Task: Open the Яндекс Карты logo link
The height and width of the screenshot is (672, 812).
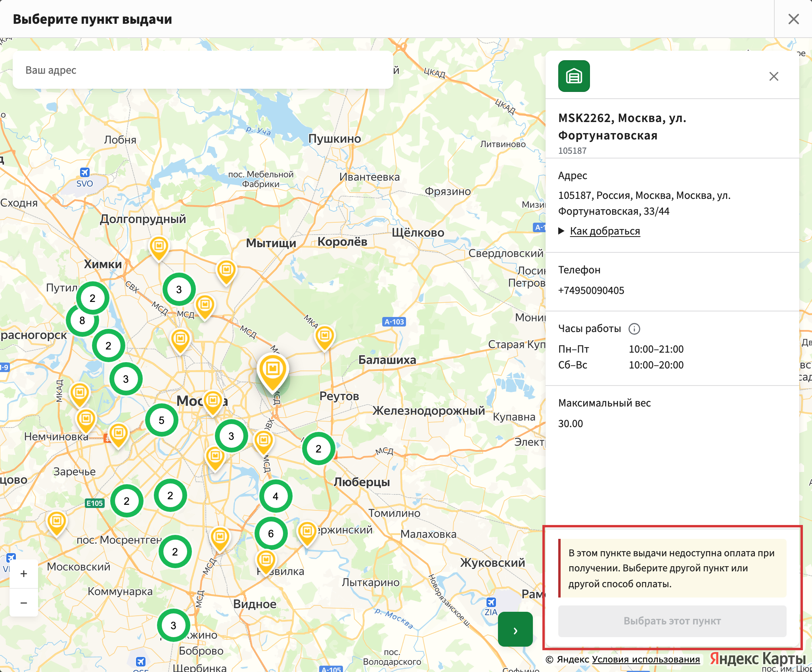Action: (x=758, y=659)
